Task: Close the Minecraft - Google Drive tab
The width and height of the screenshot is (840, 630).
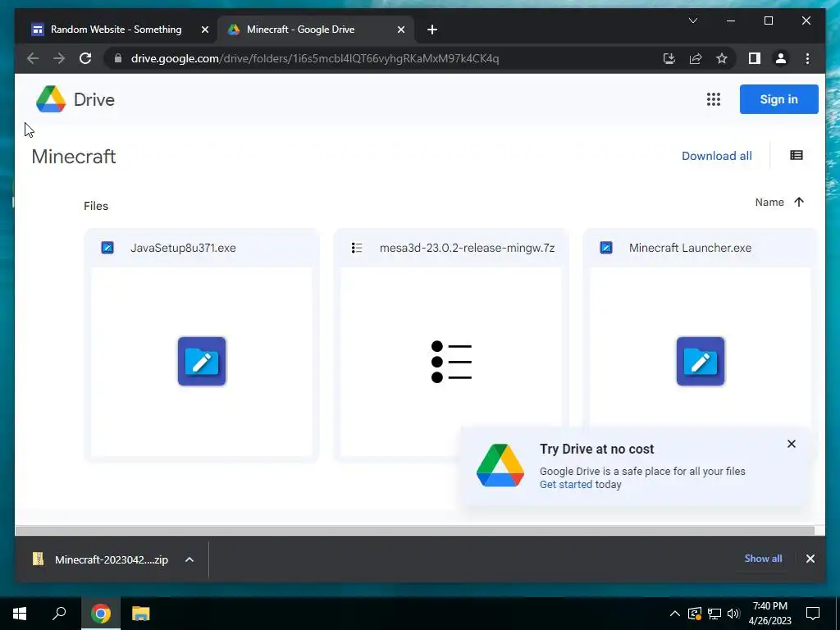Action: (x=400, y=30)
